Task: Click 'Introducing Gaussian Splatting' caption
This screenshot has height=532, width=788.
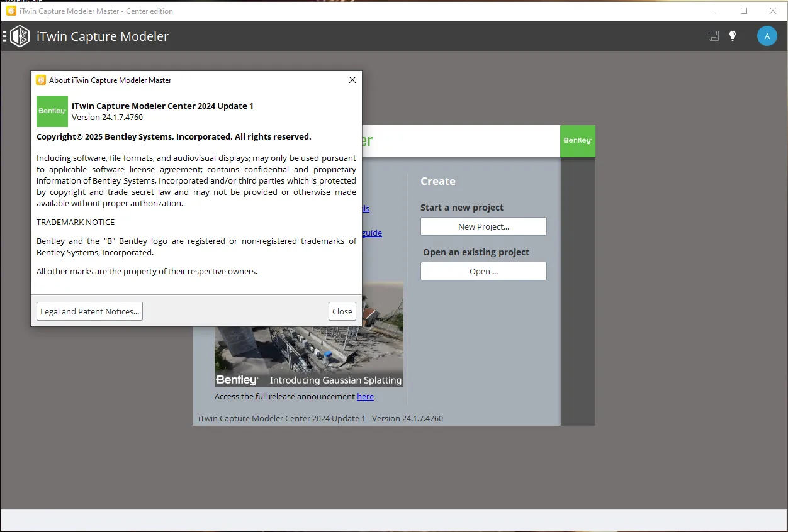Action: tap(335, 380)
